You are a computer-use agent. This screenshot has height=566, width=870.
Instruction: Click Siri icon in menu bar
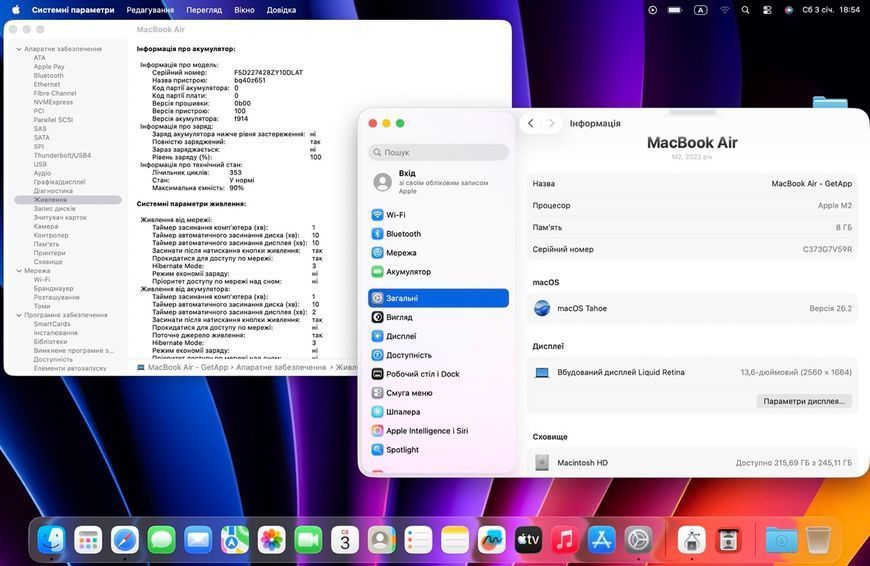coord(788,9)
